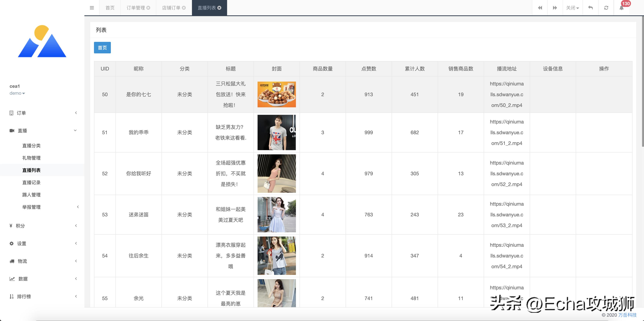Screen dimensions: 644x321
Task: Click the refresh page icon
Action: pyautogui.click(x=606, y=7)
